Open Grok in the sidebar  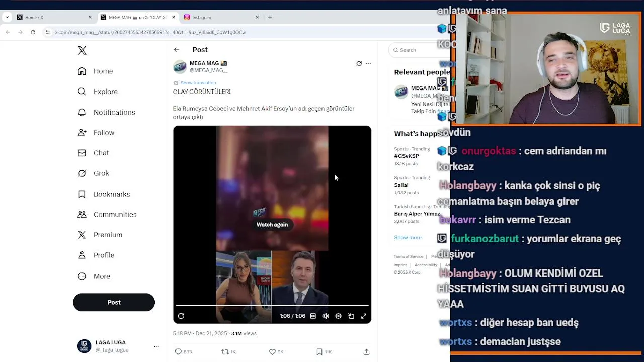tap(94, 173)
